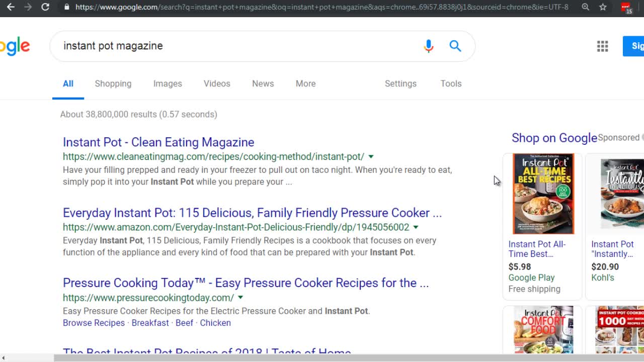Click the Kohl's seller label

click(603, 278)
